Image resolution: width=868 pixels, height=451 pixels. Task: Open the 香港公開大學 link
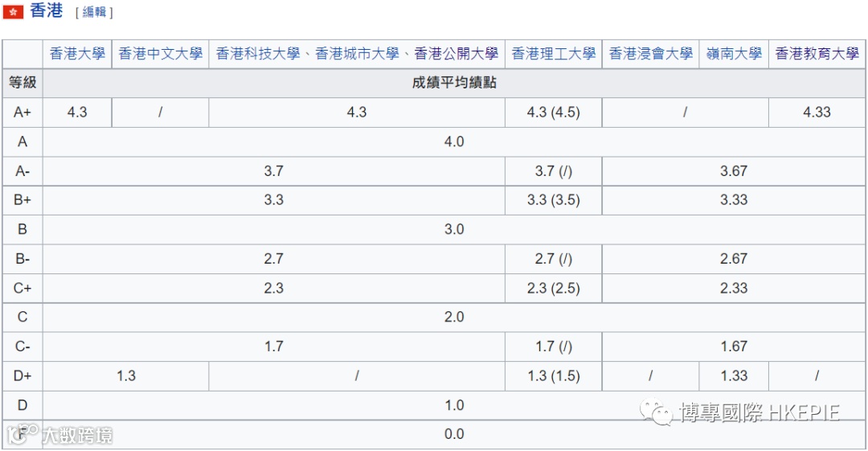[457, 54]
